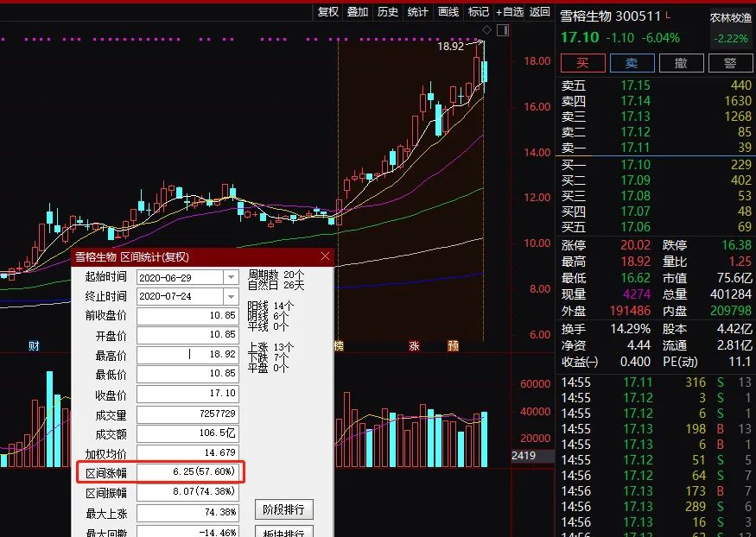Click the 财 event marker on the chart
Image resolution: width=756 pixels, height=537 pixels.
(x=34, y=345)
